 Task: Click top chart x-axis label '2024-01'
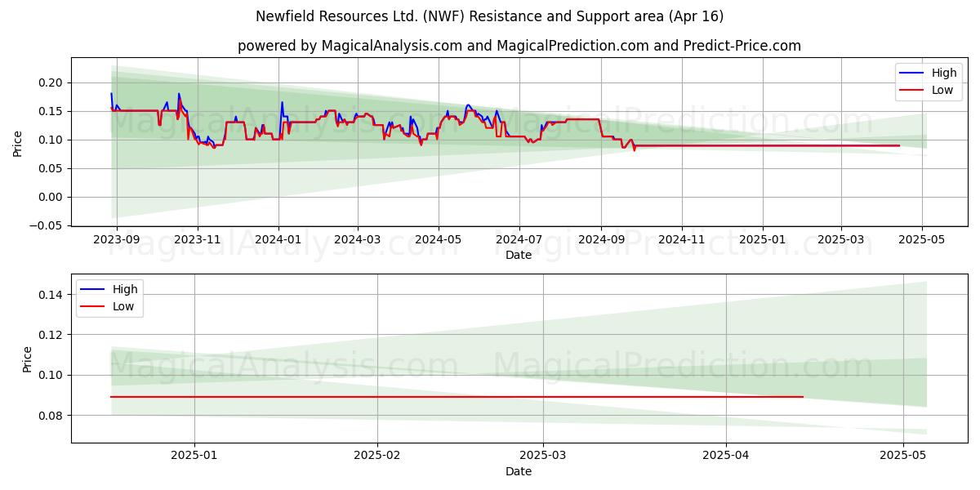coord(278,239)
